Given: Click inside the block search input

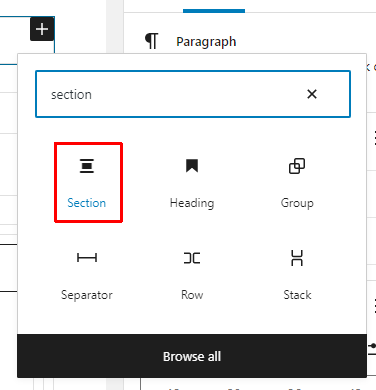Looking at the screenshot, I should [193, 94].
